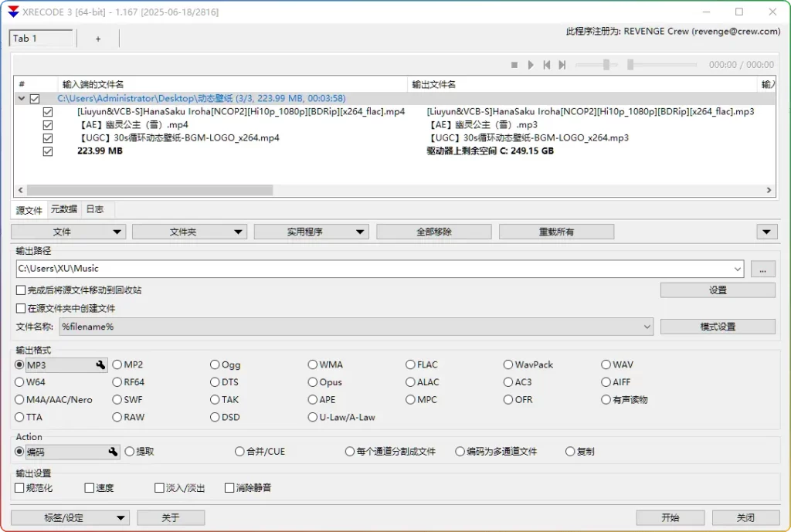This screenshot has width=791, height=532.
Task: Click horizontal scrollbar of file list
Action: click(x=150, y=190)
